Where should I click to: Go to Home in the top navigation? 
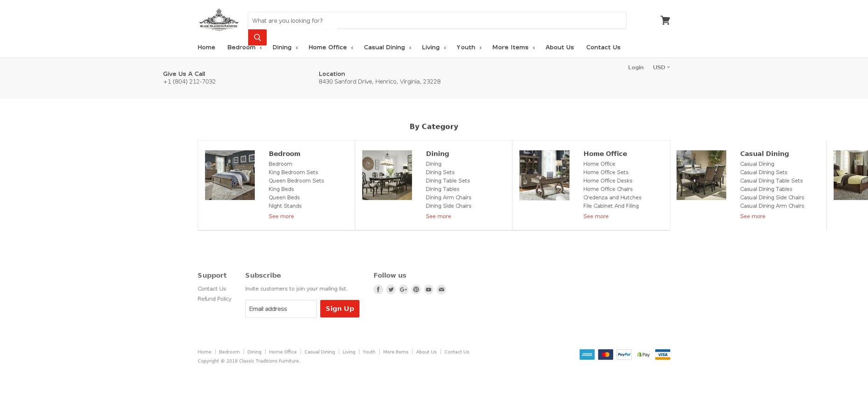point(206,47)
